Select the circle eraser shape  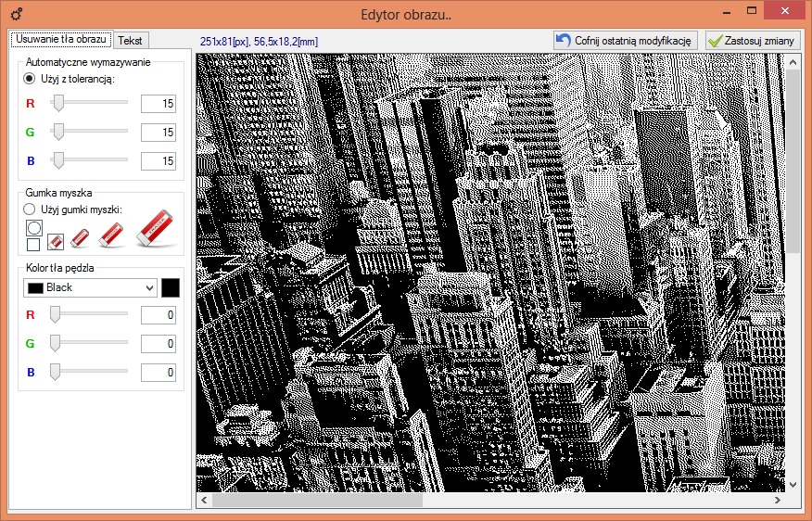tap(33, 227)
